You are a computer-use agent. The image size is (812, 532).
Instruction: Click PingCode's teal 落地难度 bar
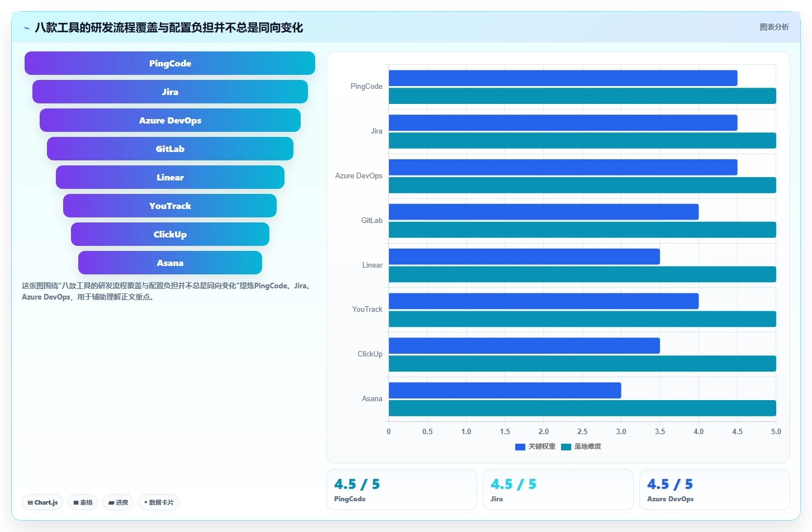[582, 96]
